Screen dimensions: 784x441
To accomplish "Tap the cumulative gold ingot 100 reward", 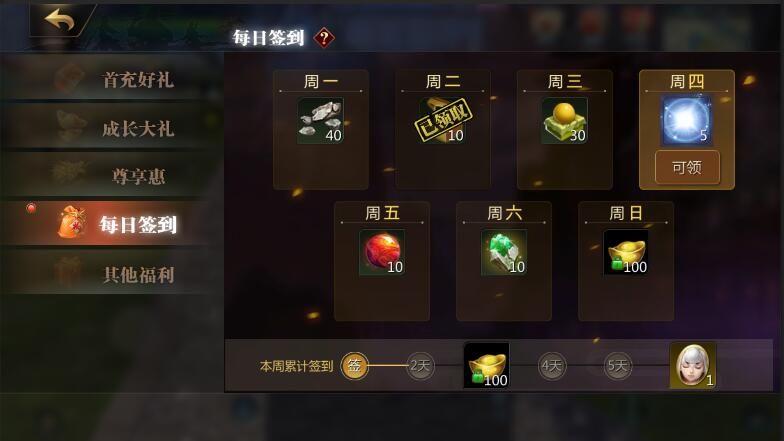I will click(x=486, y=366).
